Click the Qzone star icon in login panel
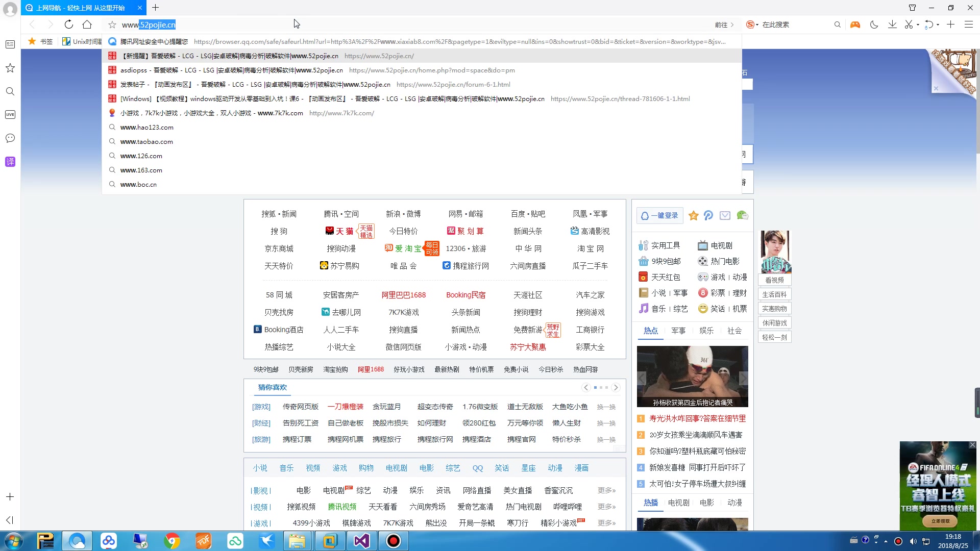 [x=693, y=215]
